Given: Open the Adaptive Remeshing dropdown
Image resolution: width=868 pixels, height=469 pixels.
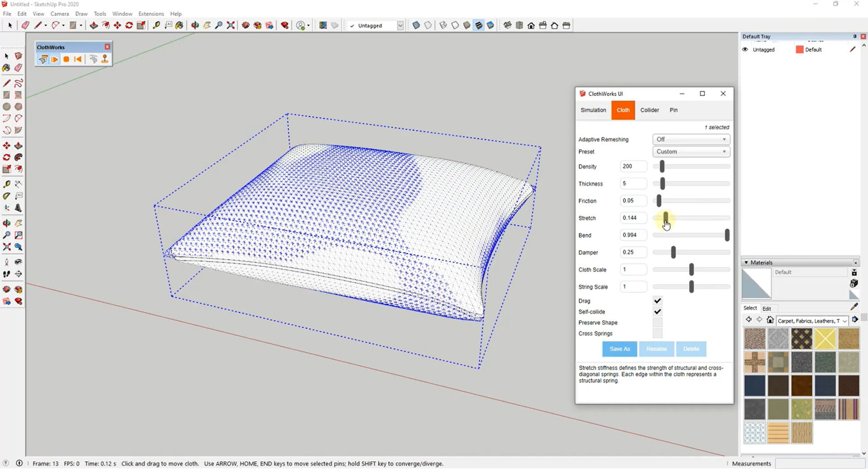Looking at the screenshot, I should click(690, 139).
